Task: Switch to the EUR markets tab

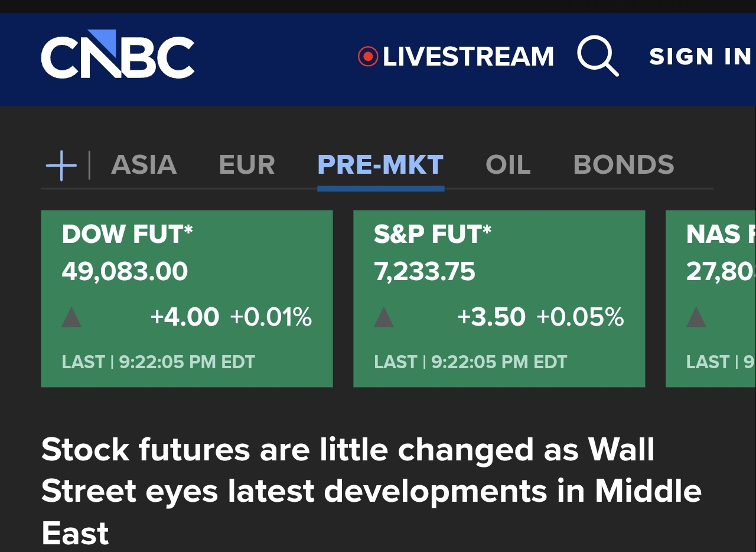Action: click(247, 165)
